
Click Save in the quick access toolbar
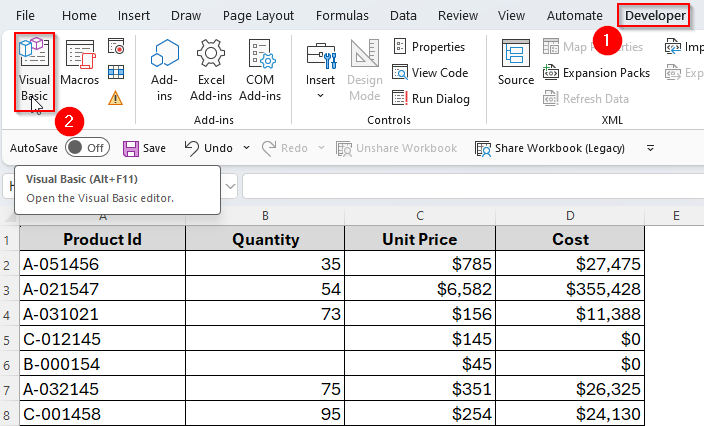point(145,148)
